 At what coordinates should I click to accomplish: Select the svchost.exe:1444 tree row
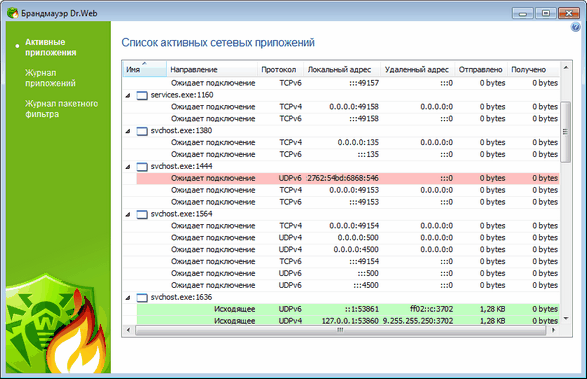click(x=341, y=166)
